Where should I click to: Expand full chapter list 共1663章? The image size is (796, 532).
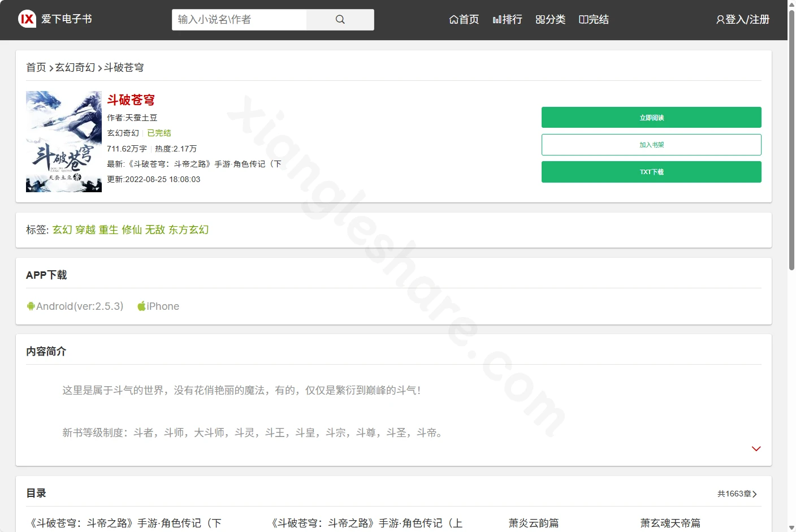[737, 494]
